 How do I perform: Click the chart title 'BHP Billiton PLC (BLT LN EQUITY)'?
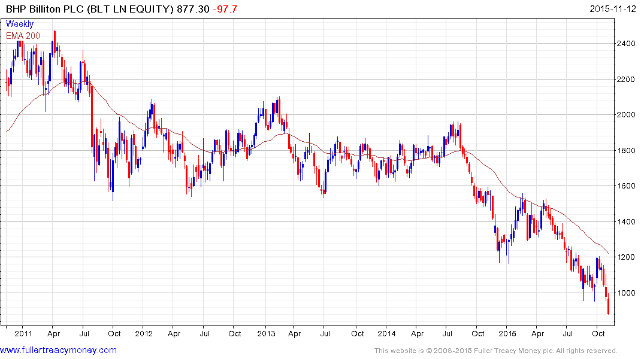click(x=90, y=9)
